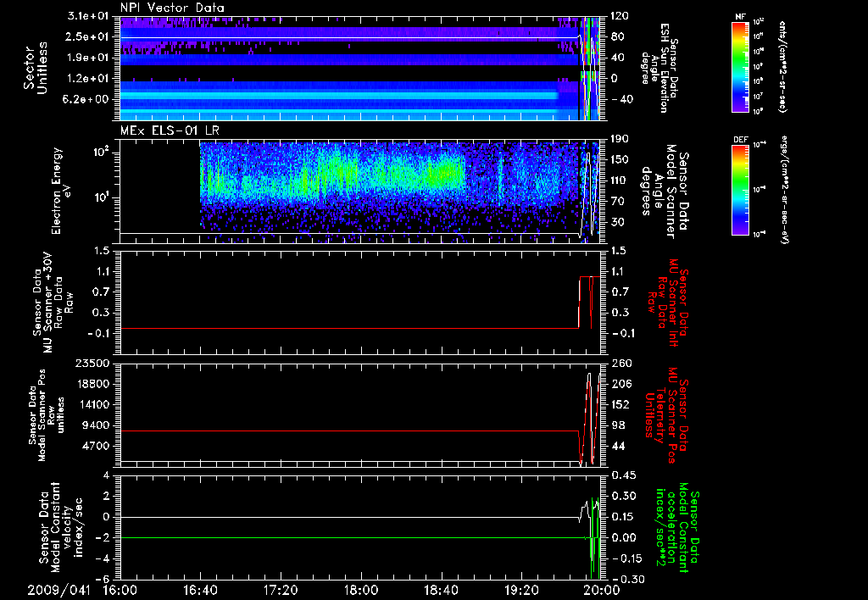The image size is (868, 600).
Task: Click the 3.1e+01 sector tick label
Action: tap(89, 16)
